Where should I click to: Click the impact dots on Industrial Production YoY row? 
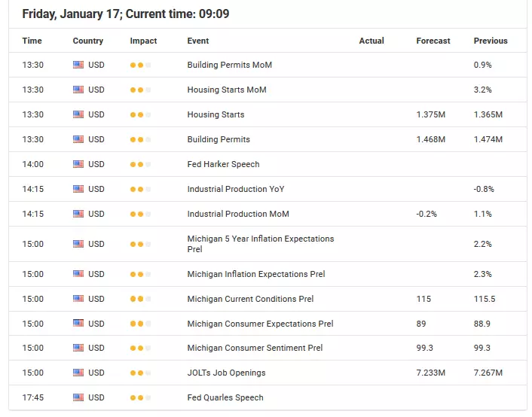tap(140, 189)
